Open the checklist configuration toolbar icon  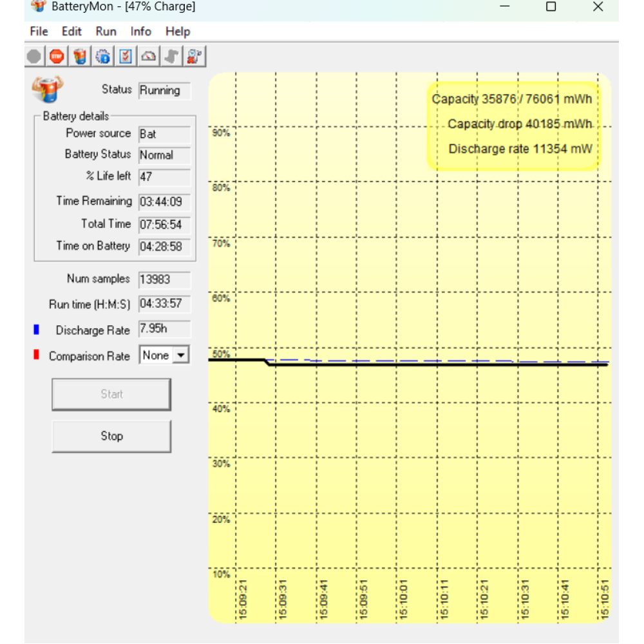point(126,56)
